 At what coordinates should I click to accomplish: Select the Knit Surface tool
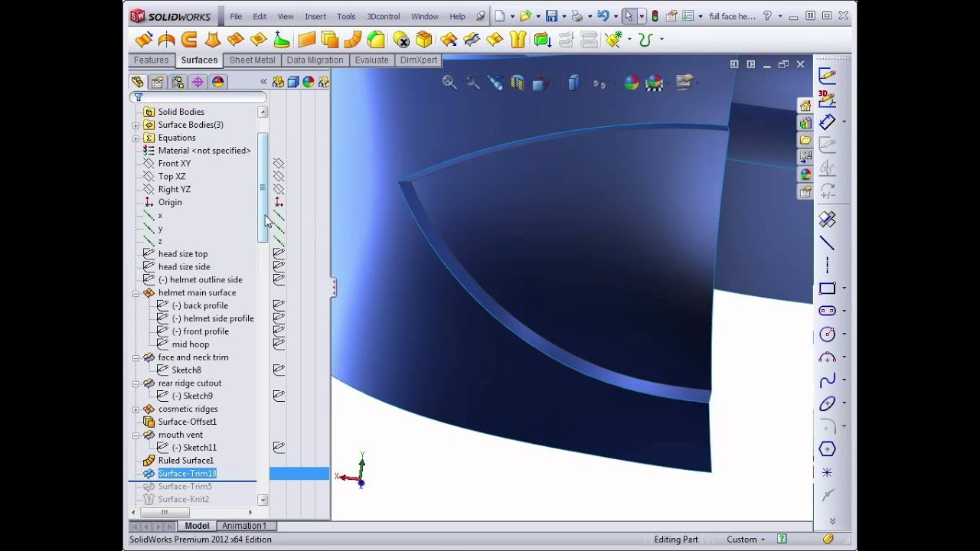(x=518, y=40)
